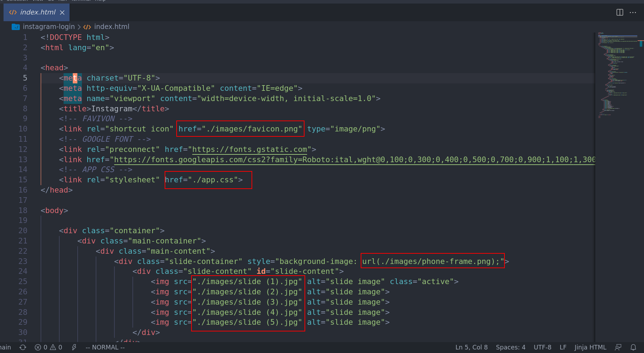Viewport: 644px width, 353px height.
Task: Click name="viewport" attribute
Action: coord(121,99)
